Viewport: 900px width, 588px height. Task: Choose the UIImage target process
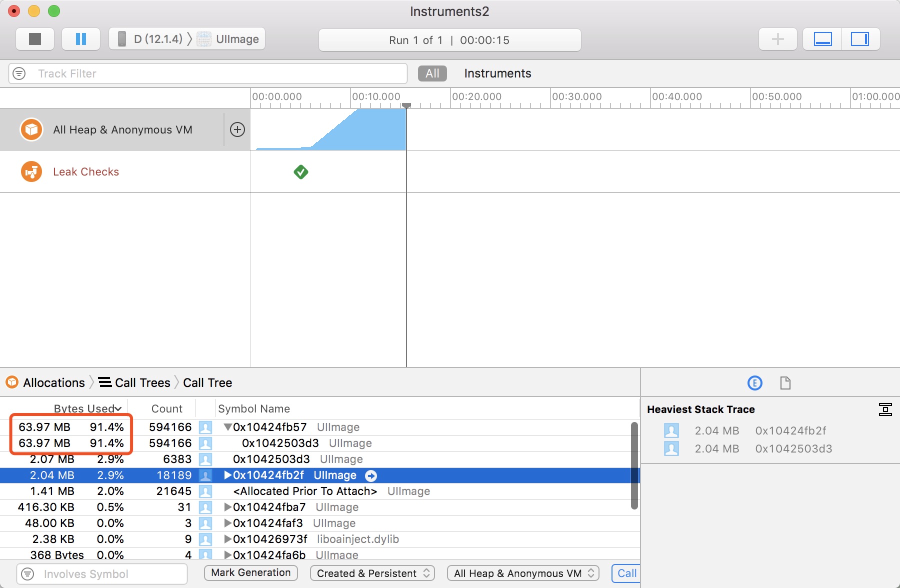[228, 39]
